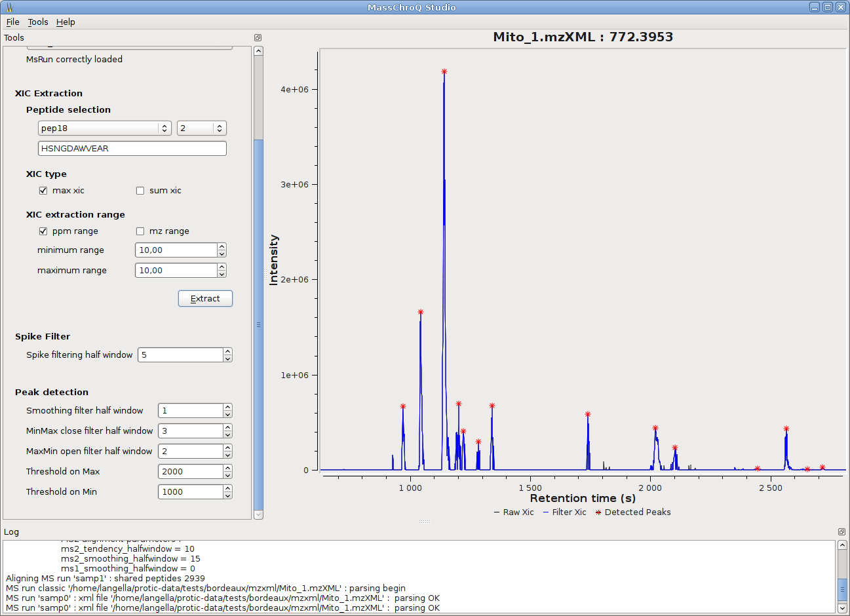Click the MassChroQ app icon in title bar
Image resolution: width=850 pixels, height=616 pixels.
click(9, 7)
